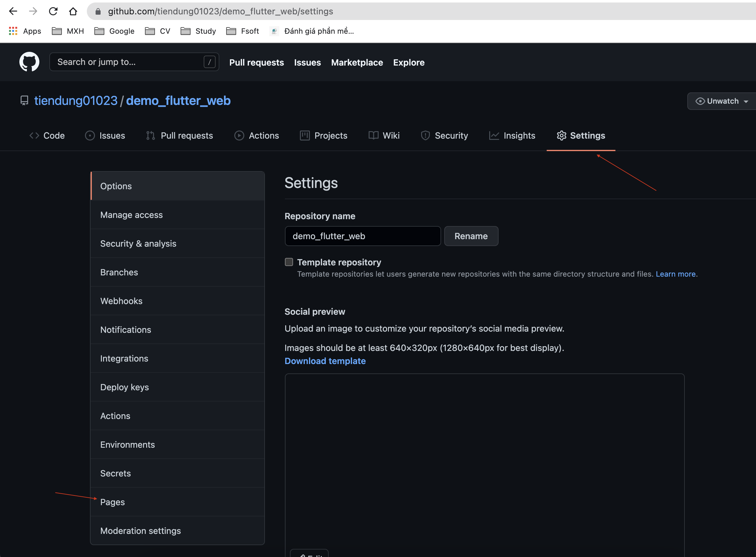Click the GitHub Octocat logo
The width and height of the screenshot is (756, 557).
[x=29, y=62]
